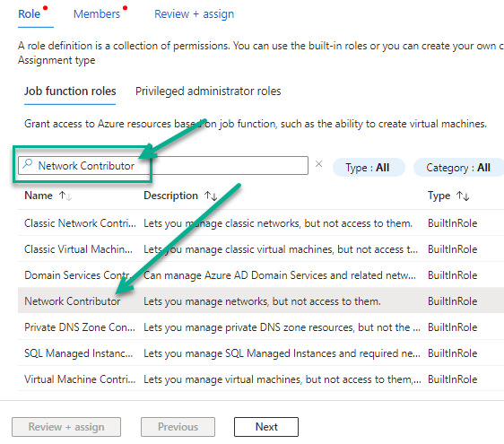Open the Review + assign tab
504x444 pixels.
coord(194,14)
